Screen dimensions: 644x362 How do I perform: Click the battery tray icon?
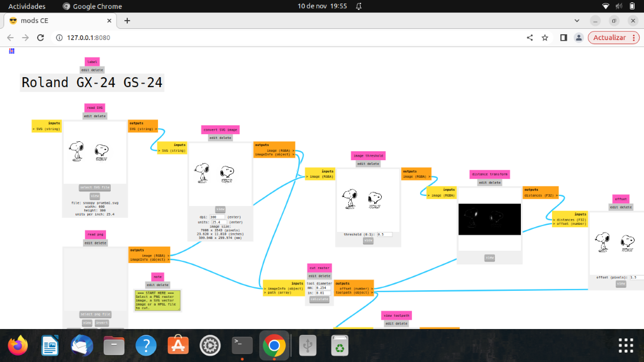632,6
